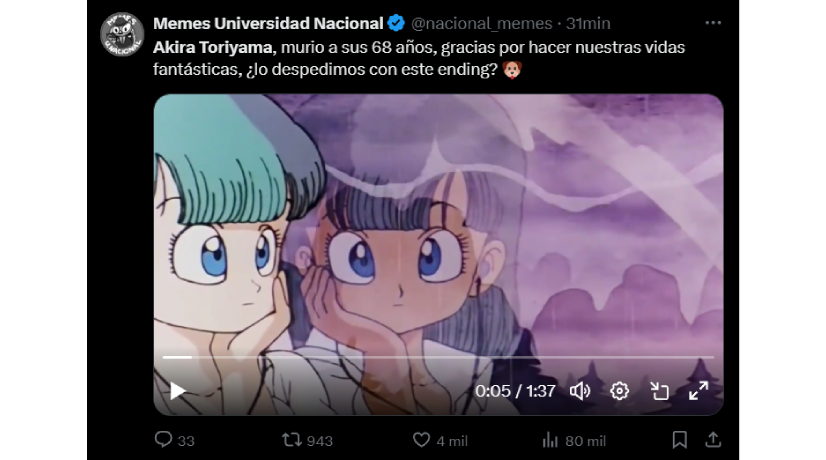View post analytics showing 80 mil
The width and height of the screenshot is (826, 460).
click(x=574, y=441)
